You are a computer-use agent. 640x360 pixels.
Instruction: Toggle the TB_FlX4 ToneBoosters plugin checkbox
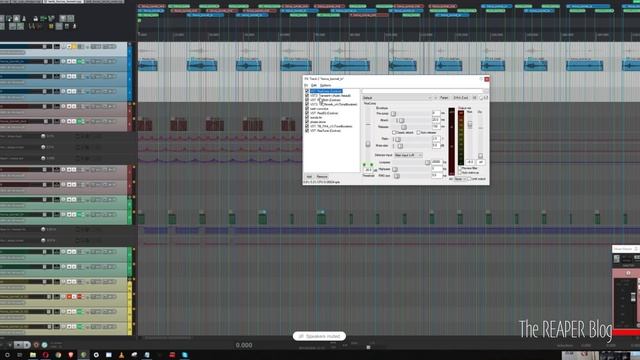point(307,126)
